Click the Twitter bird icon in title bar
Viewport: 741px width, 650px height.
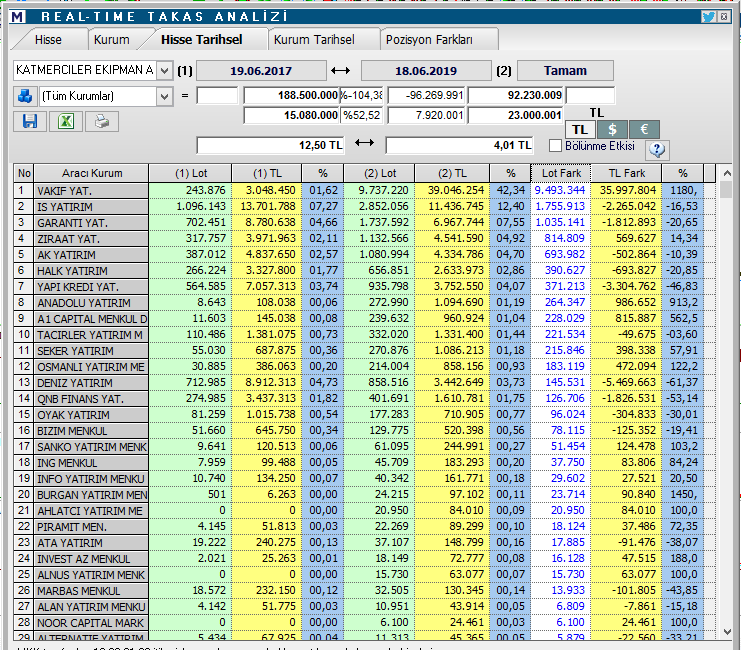click(x=708, y=17)
